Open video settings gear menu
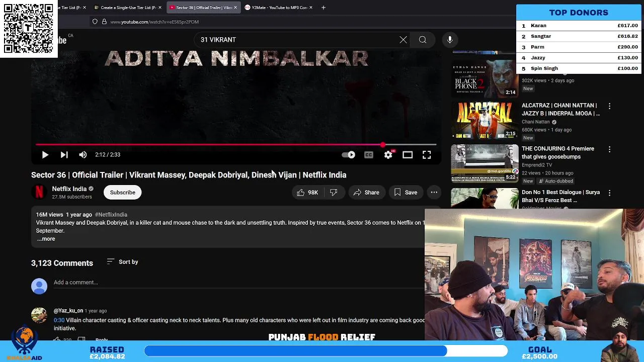Screen dimensions: 644x362 (388, 155)
